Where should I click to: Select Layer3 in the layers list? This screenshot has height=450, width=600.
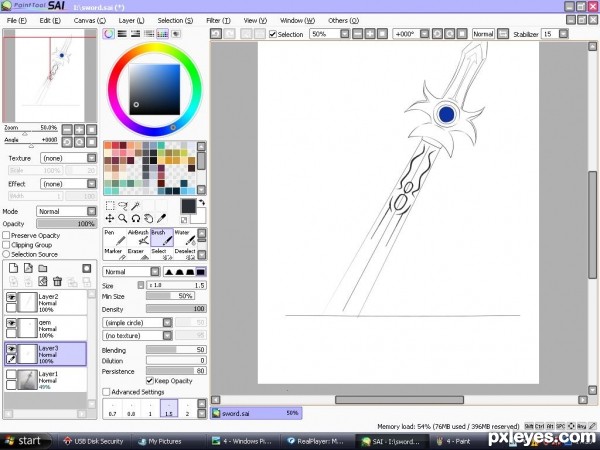pos(46,354)
